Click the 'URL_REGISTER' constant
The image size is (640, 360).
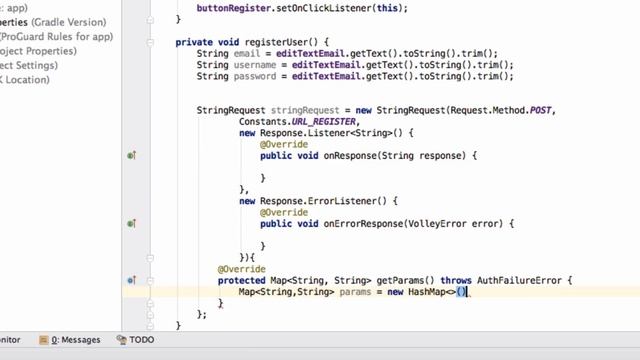(324, 122)
